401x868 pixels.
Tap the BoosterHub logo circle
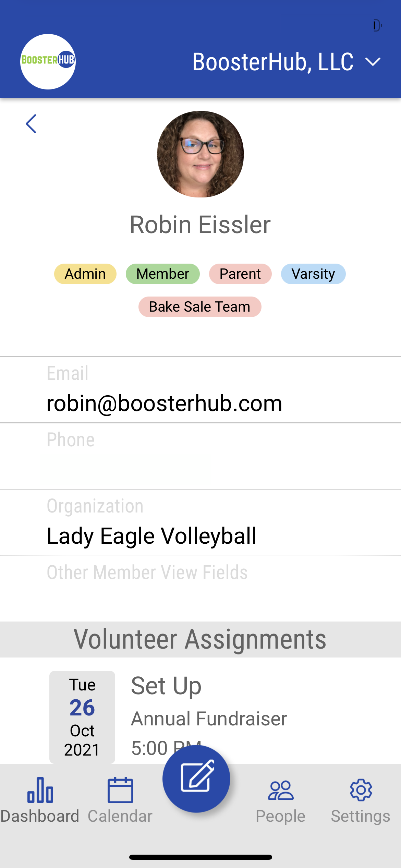point(48,62)
